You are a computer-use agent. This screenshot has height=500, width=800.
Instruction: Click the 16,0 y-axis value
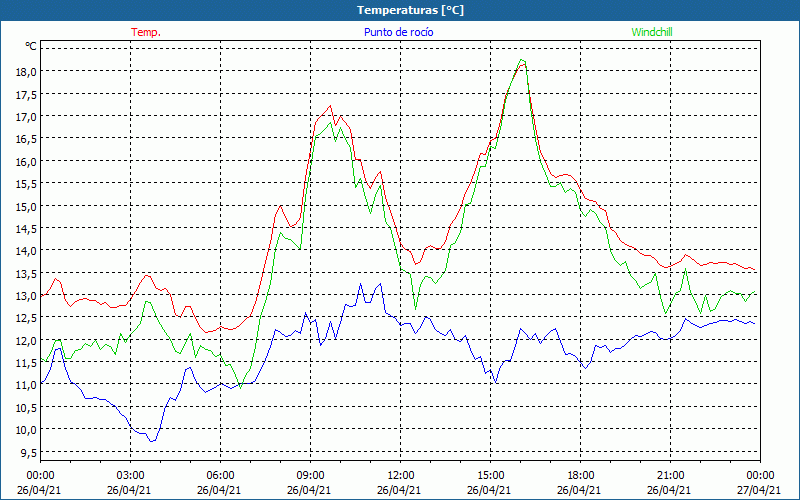(x=27, y=162)
